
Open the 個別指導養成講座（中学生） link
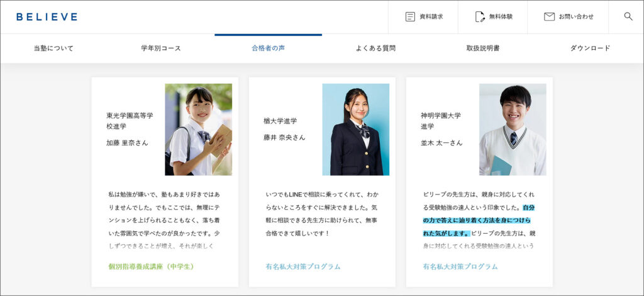tap(151, 266)
